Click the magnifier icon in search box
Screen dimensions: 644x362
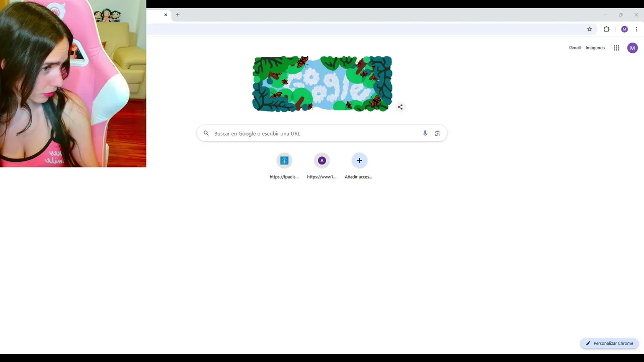coord(206,133)
